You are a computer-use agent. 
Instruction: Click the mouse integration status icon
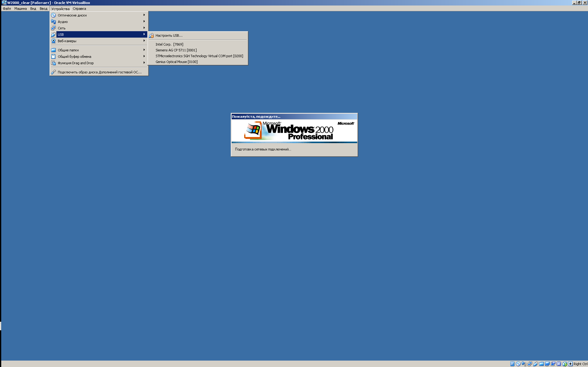click(x=565, y=364)
